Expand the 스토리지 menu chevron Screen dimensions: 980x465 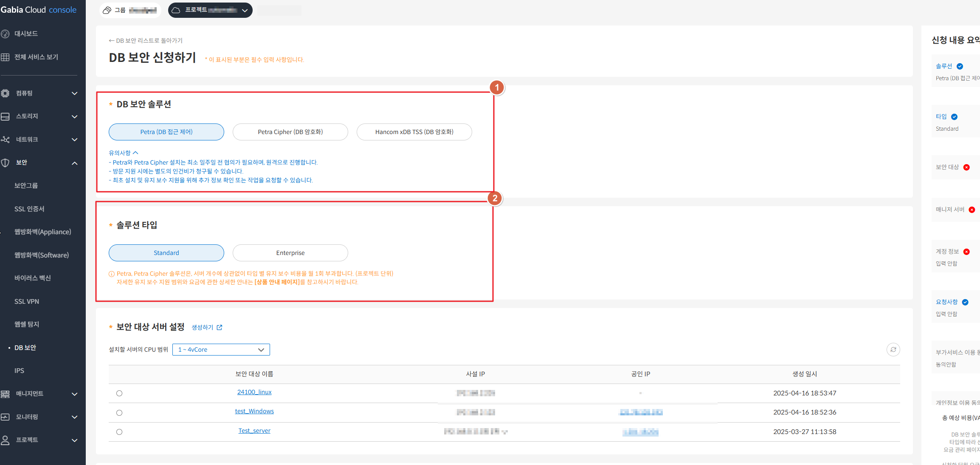[75, 116]
